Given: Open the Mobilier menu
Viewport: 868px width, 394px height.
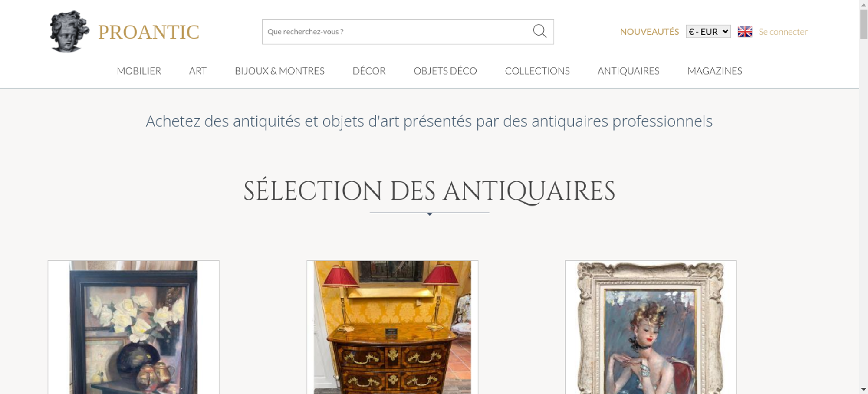Looking at the screenshot, I should [139, 71].
